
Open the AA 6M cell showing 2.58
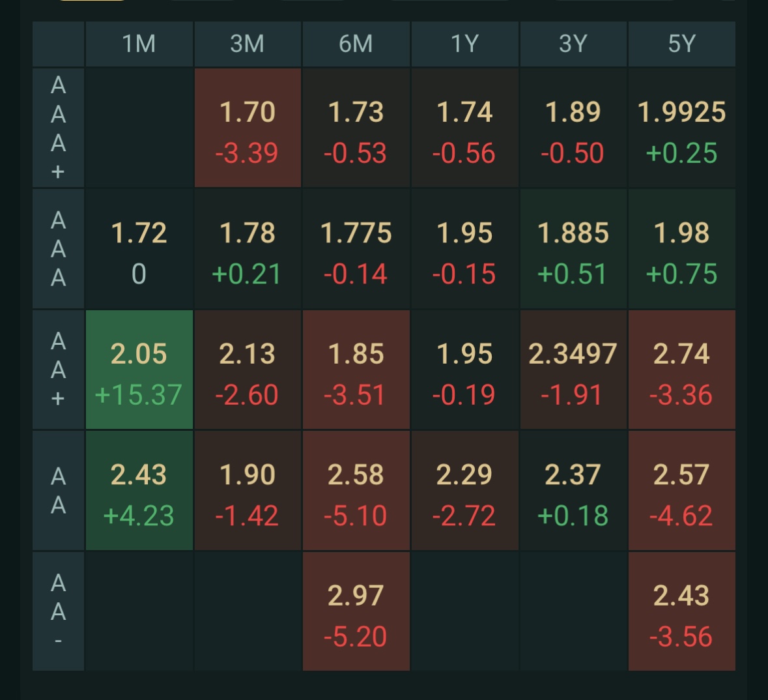coord(356,490)
